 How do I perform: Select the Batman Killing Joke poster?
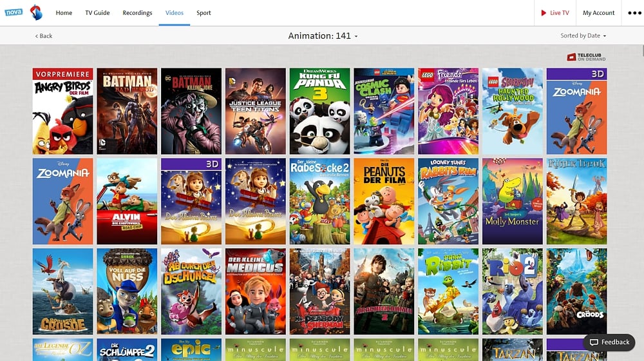click(x=191, y=111)
